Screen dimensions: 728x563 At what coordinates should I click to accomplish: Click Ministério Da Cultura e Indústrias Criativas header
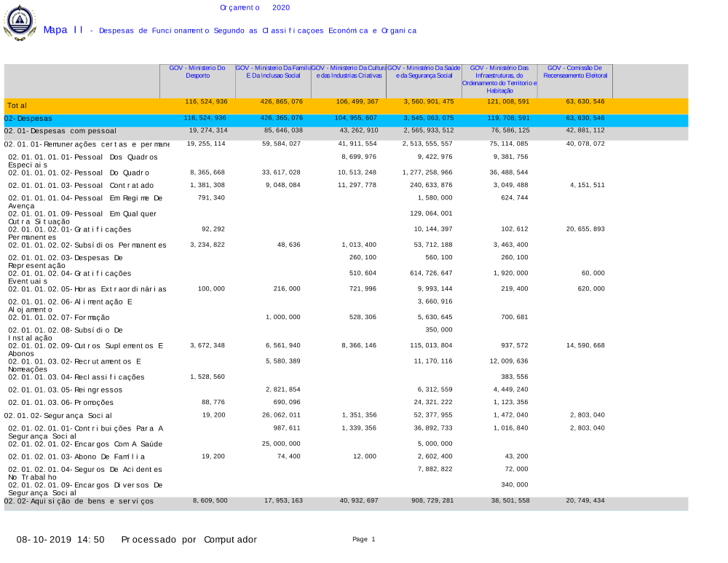pyautogui.click(x=349, y=71)
